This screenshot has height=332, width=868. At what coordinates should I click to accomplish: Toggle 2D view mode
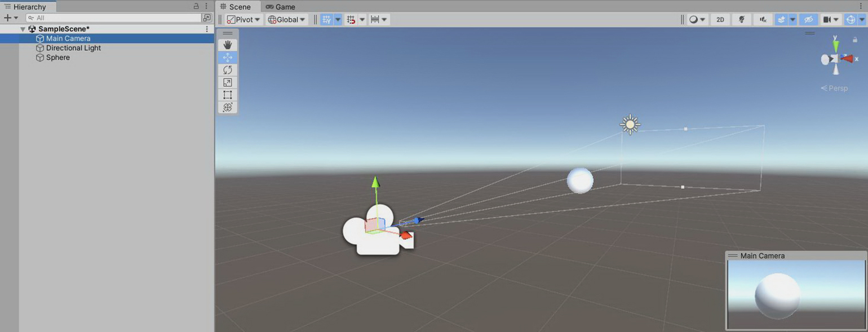click(720, 20)
